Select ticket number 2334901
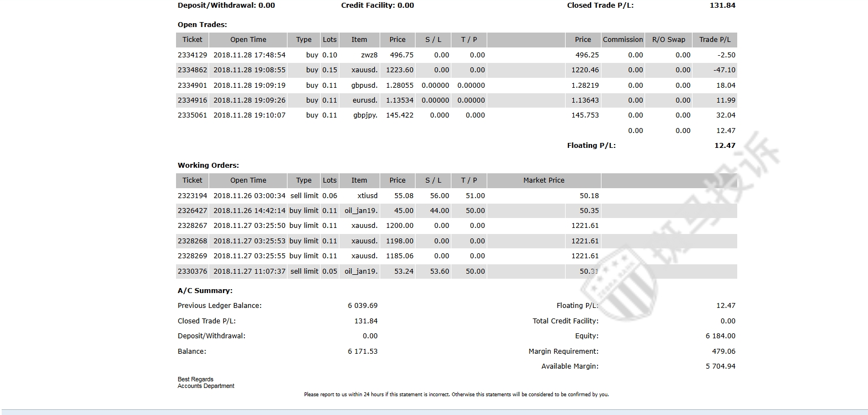Viewport: 868px width, 415px height. tap(192, 86)
